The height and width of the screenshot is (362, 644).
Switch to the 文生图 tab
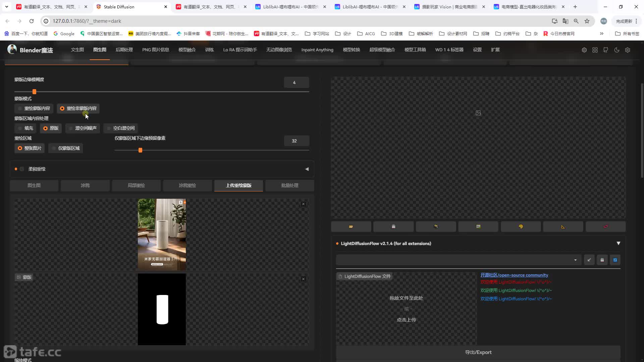[77, 50]
